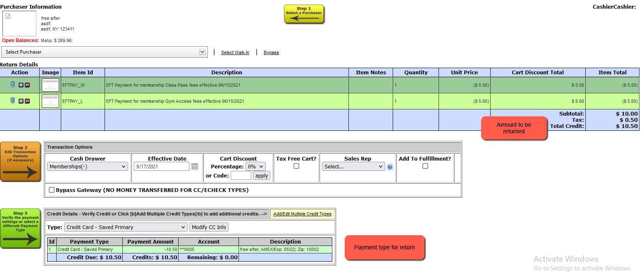Open the Select Purchaser dropdown
The height and width of the screenshot is (272, 644).
coord(104,52)
